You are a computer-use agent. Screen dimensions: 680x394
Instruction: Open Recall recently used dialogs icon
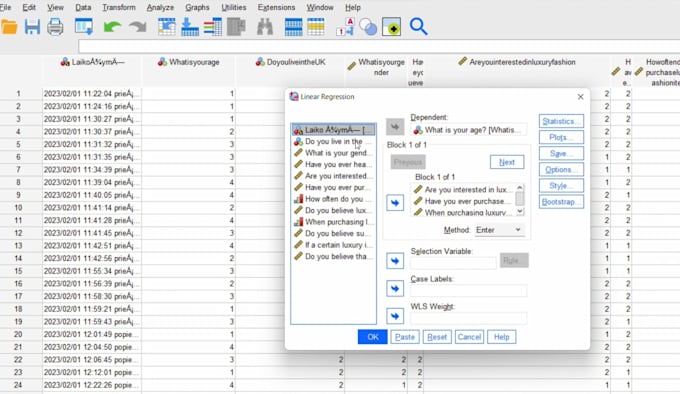click(83, 27)
